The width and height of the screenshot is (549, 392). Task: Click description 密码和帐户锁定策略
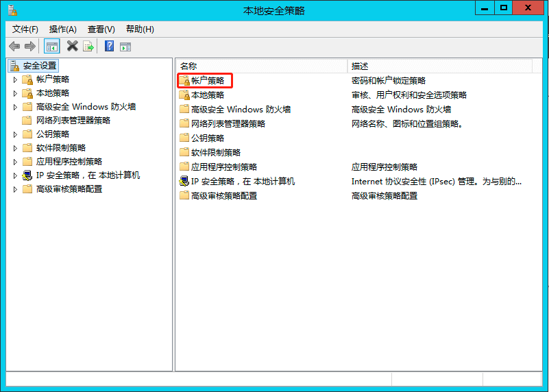pyautogui.click(x=389, y=81)
